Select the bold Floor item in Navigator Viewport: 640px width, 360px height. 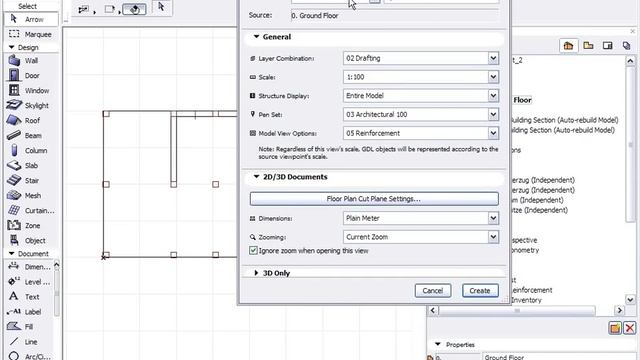click(x=522, y=100)
